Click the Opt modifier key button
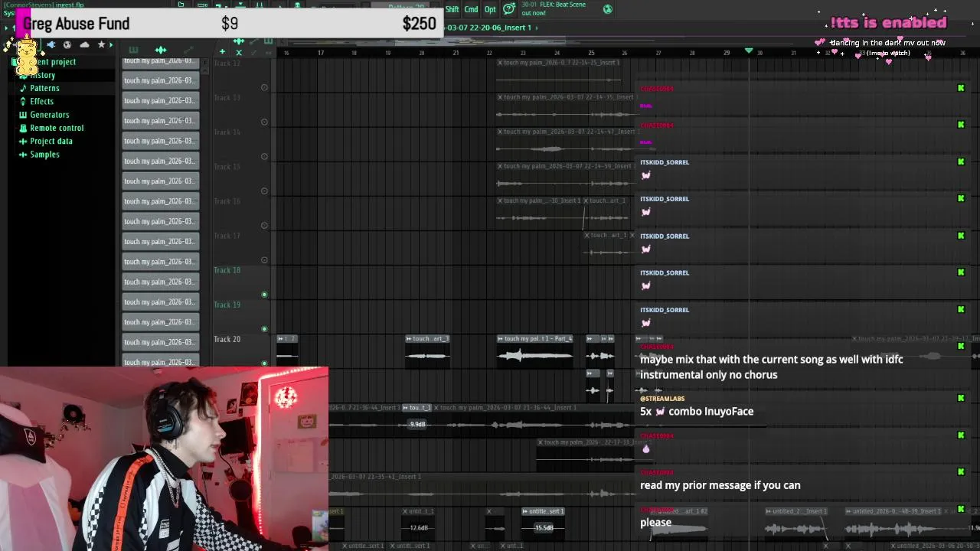 (490, 9)
